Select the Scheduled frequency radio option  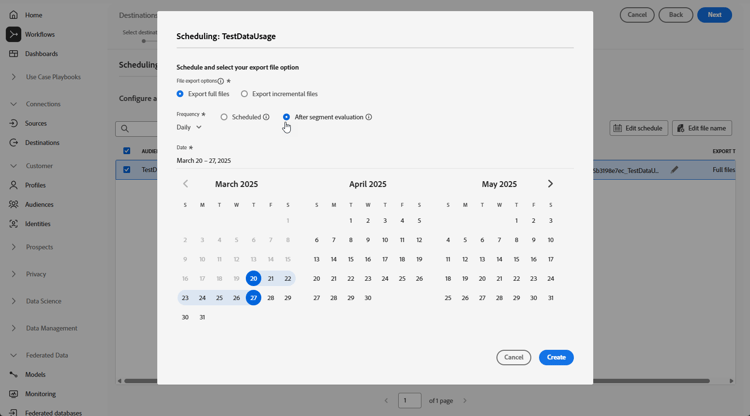pos(224,117)
